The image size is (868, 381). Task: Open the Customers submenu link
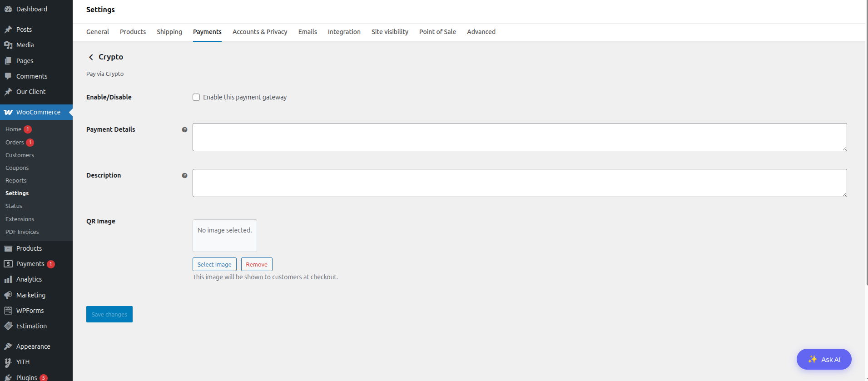20,155
